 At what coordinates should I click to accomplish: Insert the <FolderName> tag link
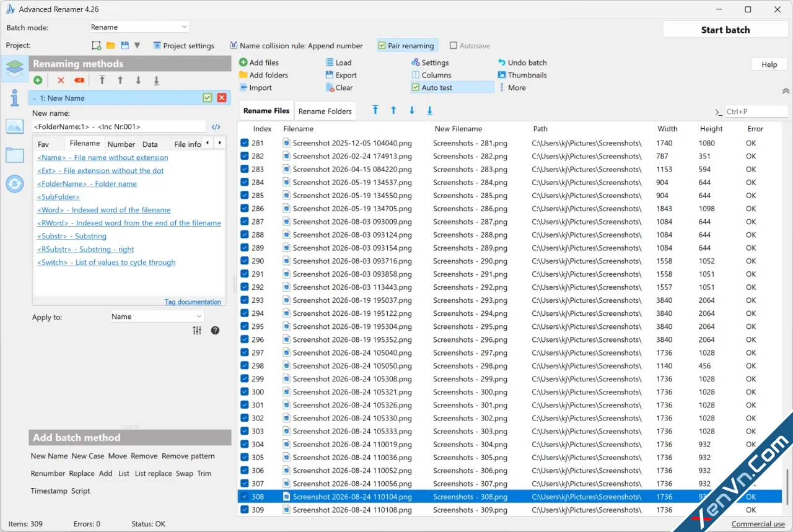click(x=87, y=184)
